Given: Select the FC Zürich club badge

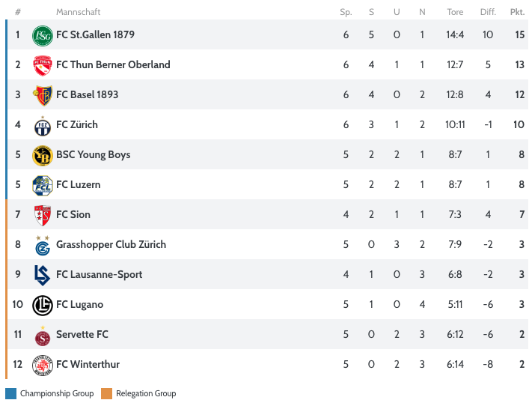Looking at the screenshot, I should pyautogui.click(x=43, y=126).
